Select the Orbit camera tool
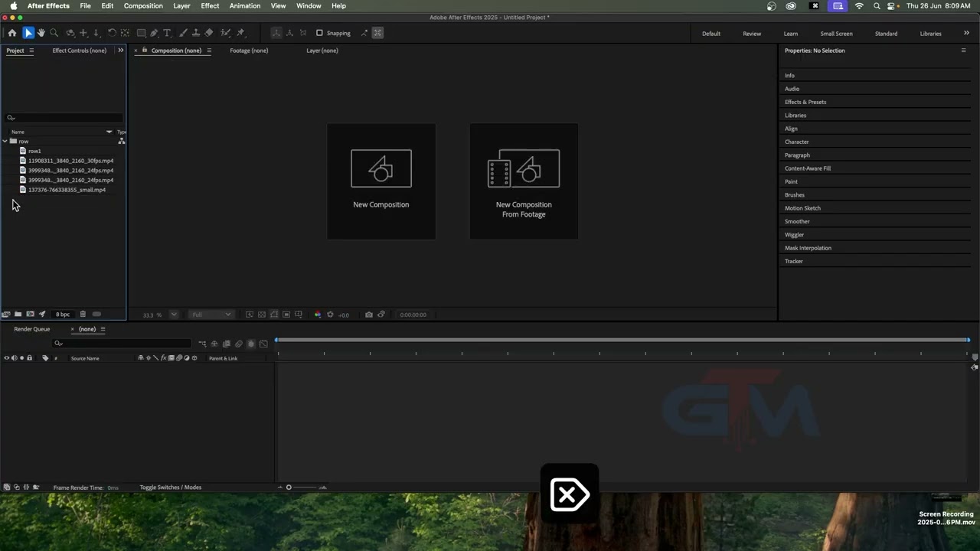The image size is (980, 551). pyautogui.click(x=70, y=33)
